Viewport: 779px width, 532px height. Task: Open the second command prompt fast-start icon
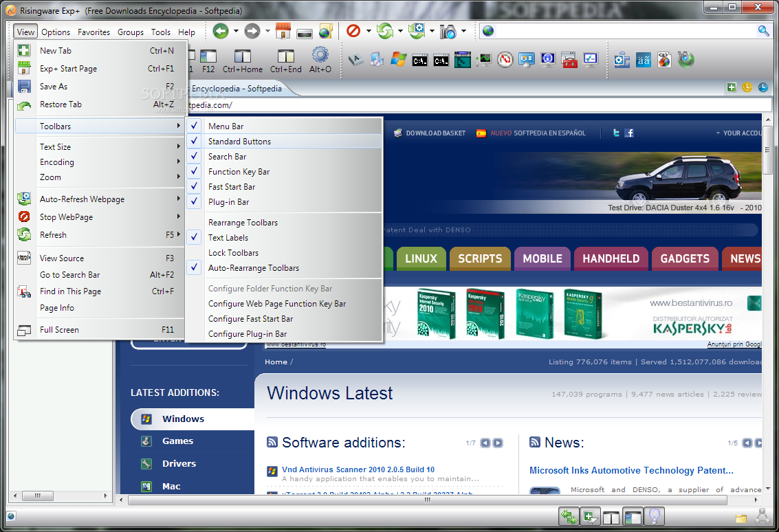click(x=441, y=60)
